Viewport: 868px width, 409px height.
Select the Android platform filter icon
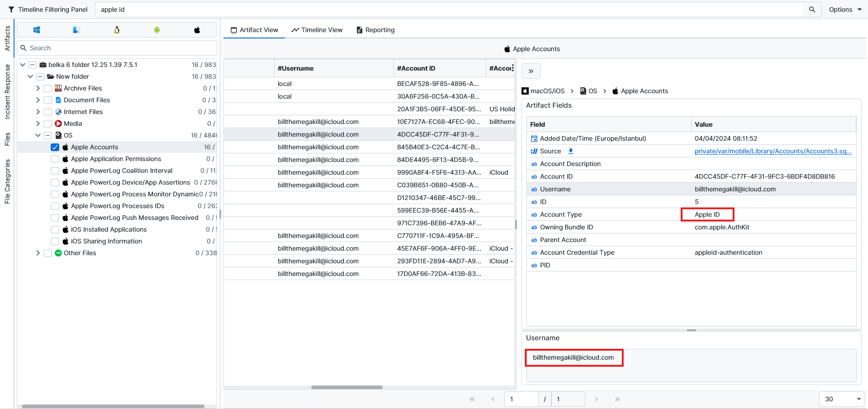click(x=157, y=30)
